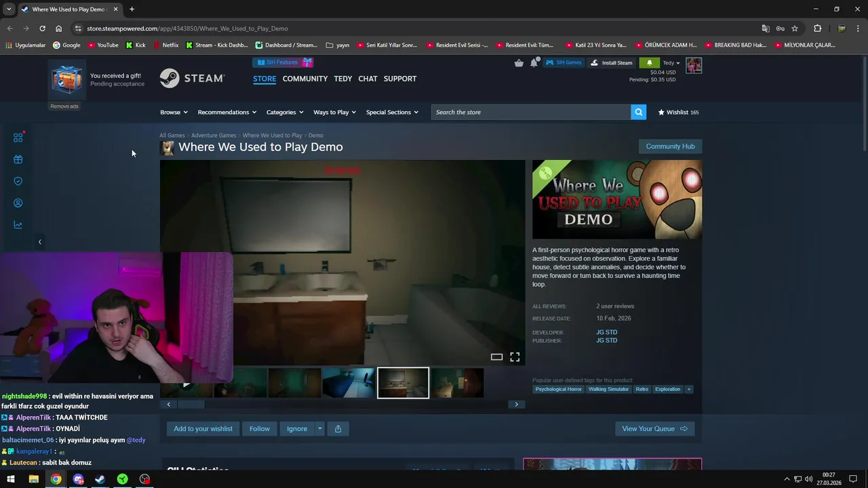Screen dimensions: 868x488
Task: Click the Adventure Games breadcrumb
Action: (x=214, y=136)
